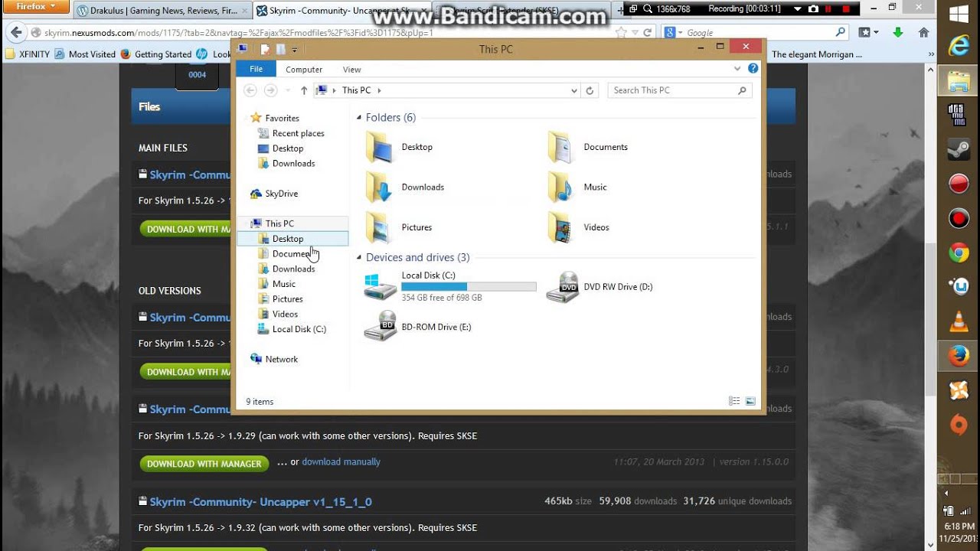
Task: Click Skyrim -Community- Uncapper v1_15_1_0 link
Action: point(260,502)
